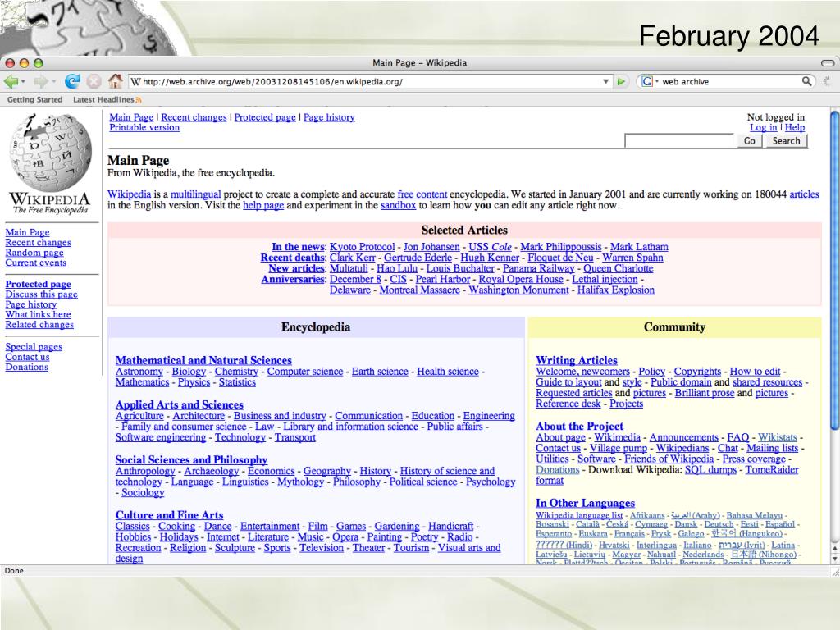Image resolution: width=840 pixels, height=630 pixels.
Task: Click the browser Forward arrow button
Action: pos(41,81)
